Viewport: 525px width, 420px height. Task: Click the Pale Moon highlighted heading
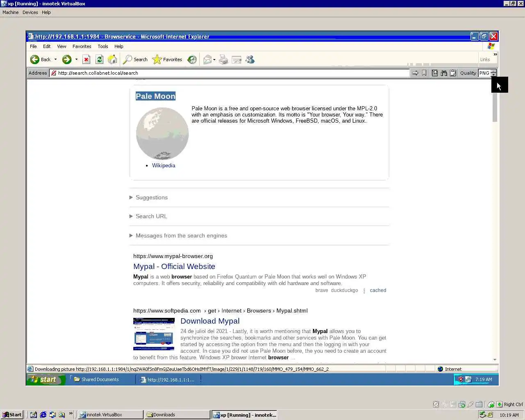click(x=155, y=96)
